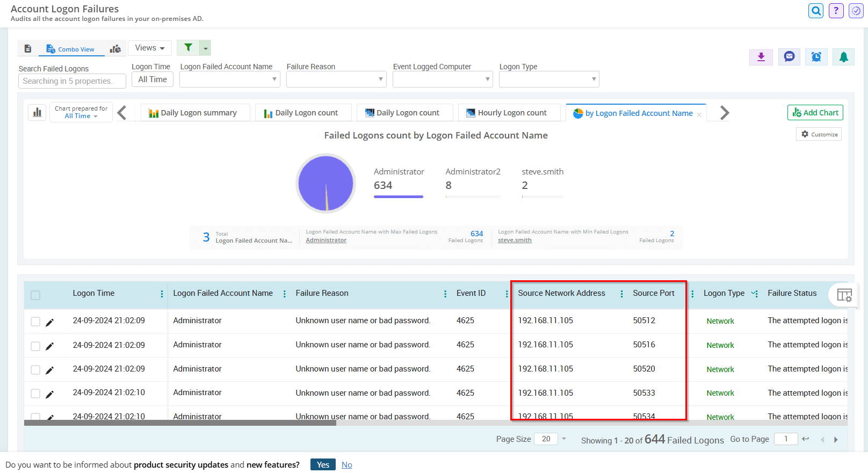Open the alarm clock schedule icon

coord(816,57)
